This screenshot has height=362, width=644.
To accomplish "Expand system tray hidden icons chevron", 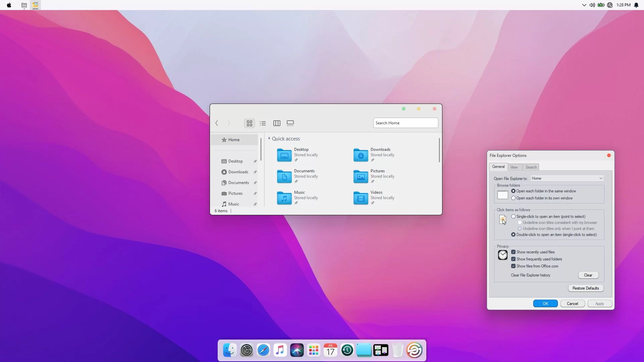I will pos(584,5).
